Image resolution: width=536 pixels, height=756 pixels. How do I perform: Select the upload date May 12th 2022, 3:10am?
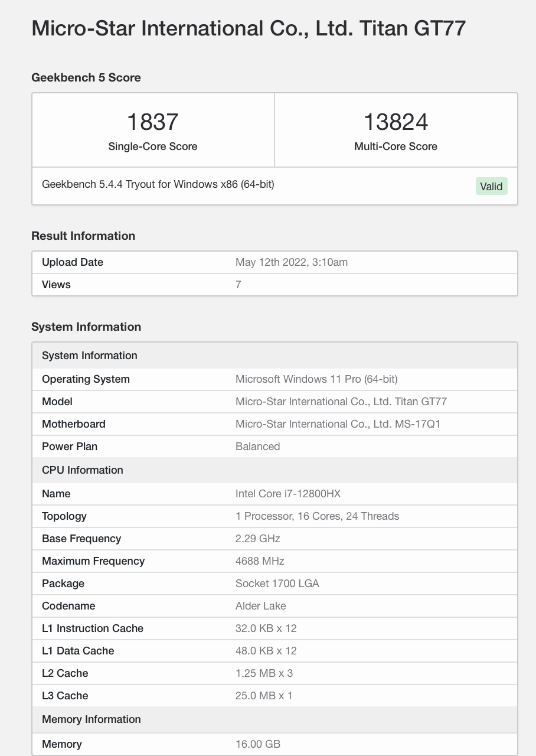(292, 262)
